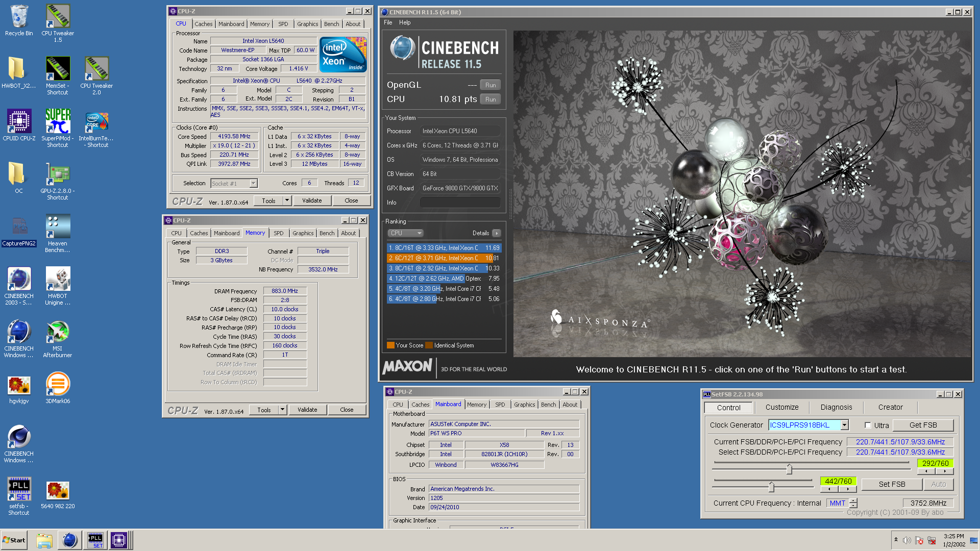Run the CPU test in Cinebench

tap(490, 99)
